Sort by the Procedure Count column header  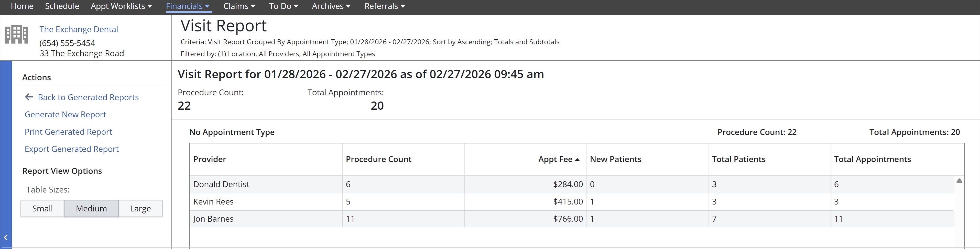pyautogui.click(x=378, y=159)
